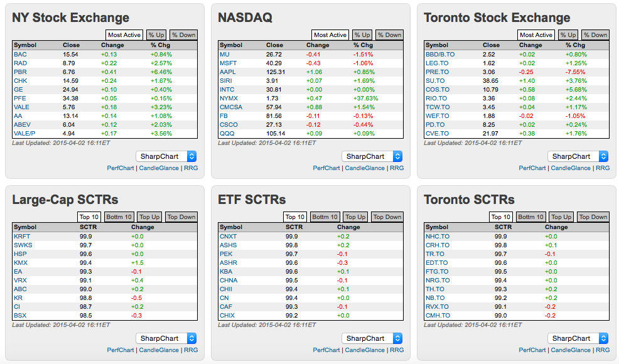Open NHC.TO symbol in Toronto SCTRs
The image size is (619, 364).
coord(438,236)
